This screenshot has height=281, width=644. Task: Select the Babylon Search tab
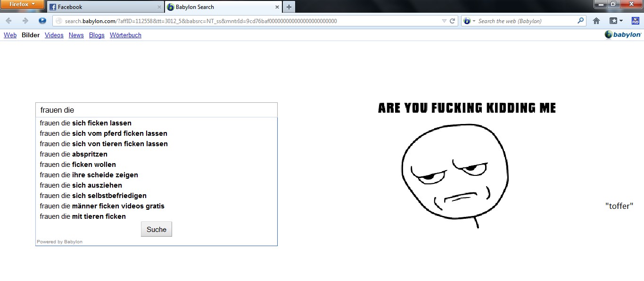pos(222,7)
